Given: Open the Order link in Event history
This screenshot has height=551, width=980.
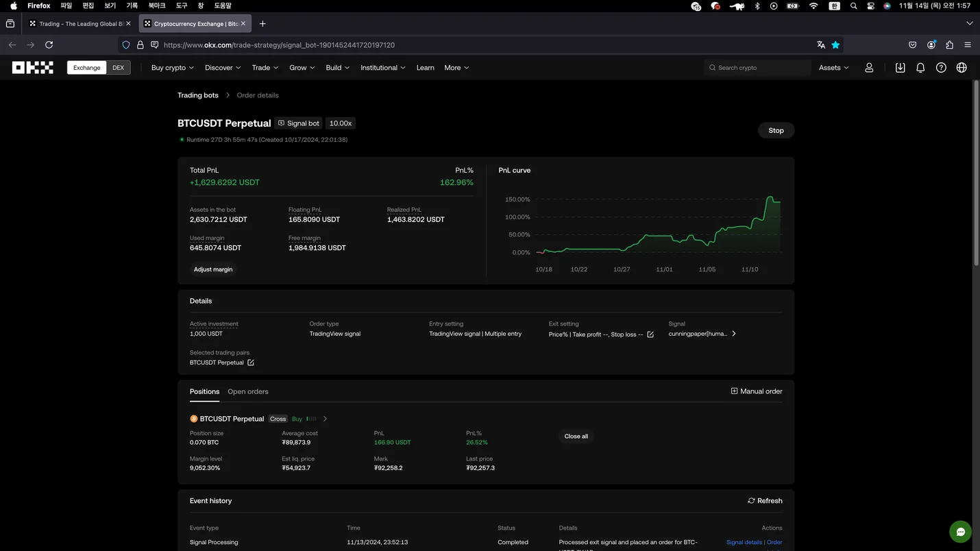Looking at the screenshot, I should point(774,542).
